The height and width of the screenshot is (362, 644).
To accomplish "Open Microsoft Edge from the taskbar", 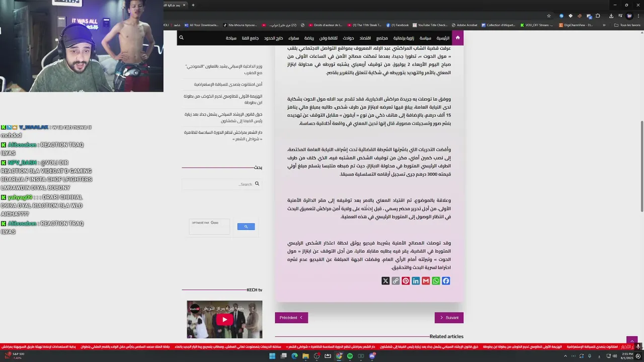I will tap(294, 356).
